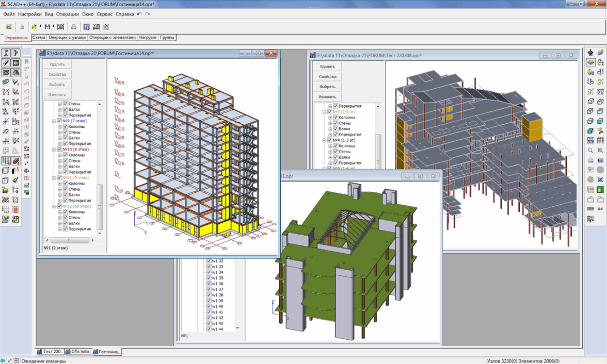607x364 pixels.
Task: Click the open file folder icon
Action: tap(34, 27)
